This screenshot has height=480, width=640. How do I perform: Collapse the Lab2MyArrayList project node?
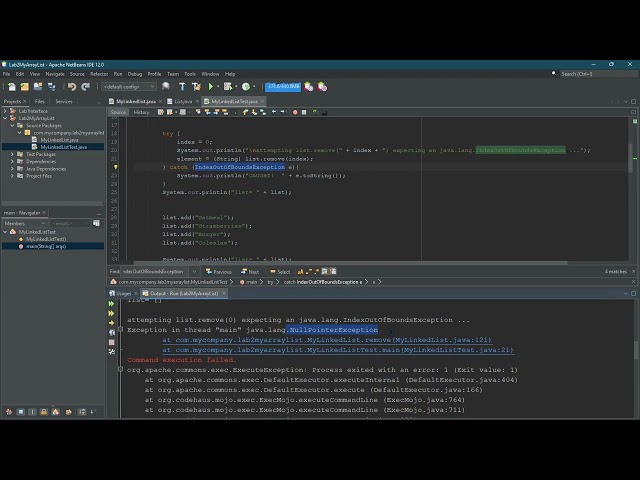5,118
